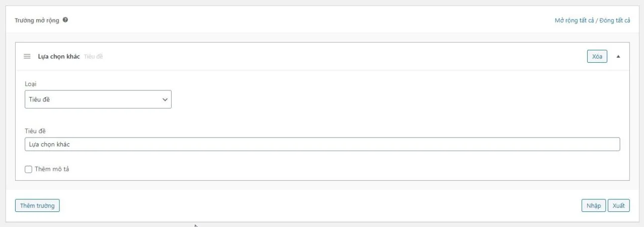Click the help question mark icon

[65, 20]
